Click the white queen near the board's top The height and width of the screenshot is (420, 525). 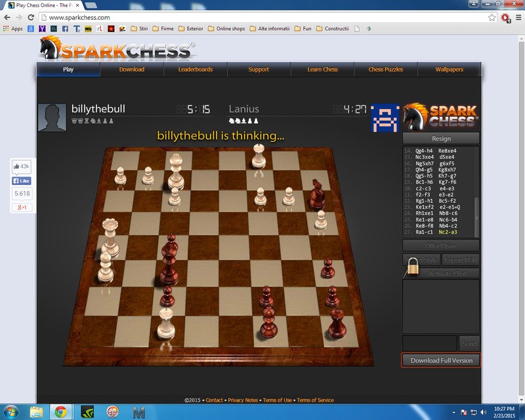pyautogui.click(x=176, y=172)
